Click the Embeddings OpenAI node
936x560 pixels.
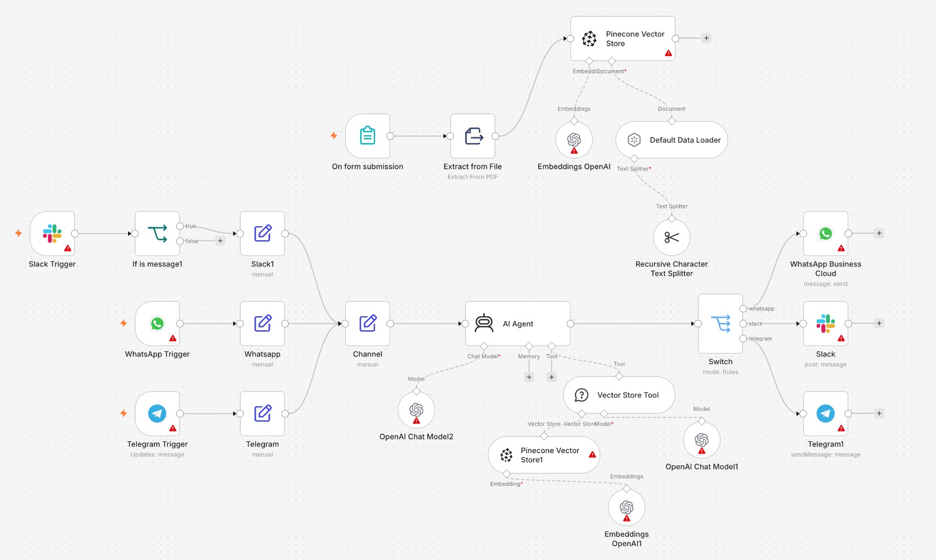pyautogui.click(x=574, y=140)
